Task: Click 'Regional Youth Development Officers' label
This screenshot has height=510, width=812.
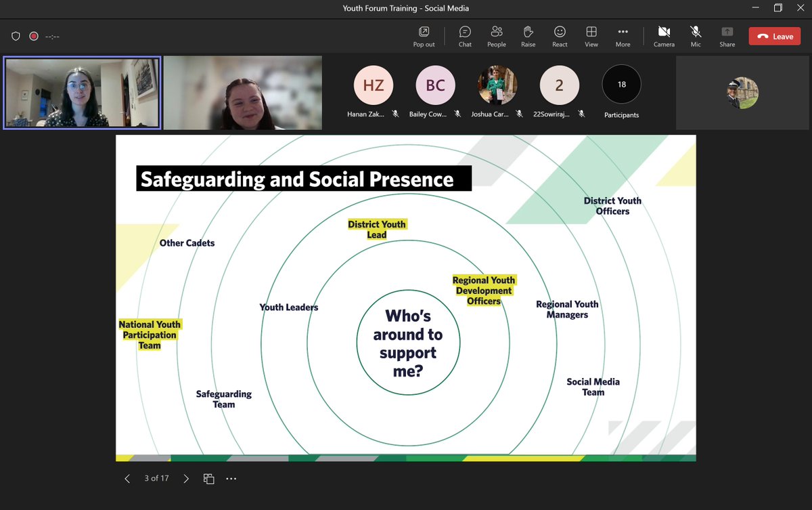Action: (484, 291)
